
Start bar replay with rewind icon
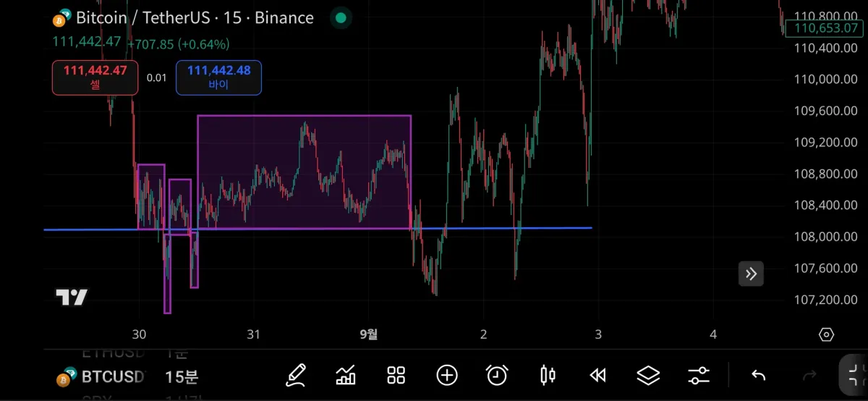(x=597, y=375)
